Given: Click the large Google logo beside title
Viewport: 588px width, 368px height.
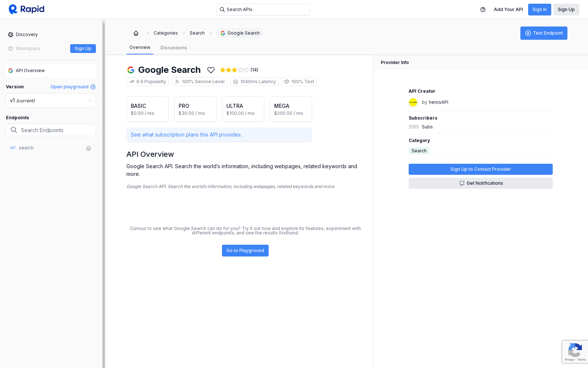Looking at the screenshot, I should coord(131,70).
